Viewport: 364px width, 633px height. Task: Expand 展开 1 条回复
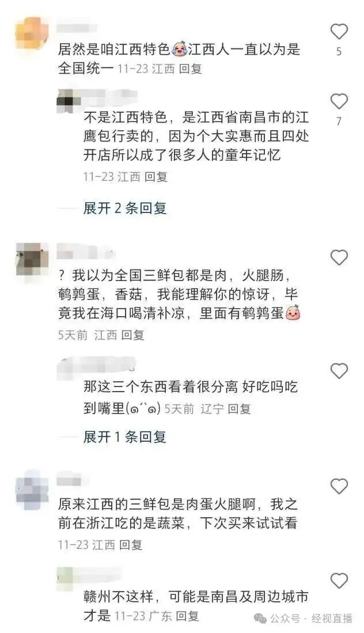(x=125, y=437)
